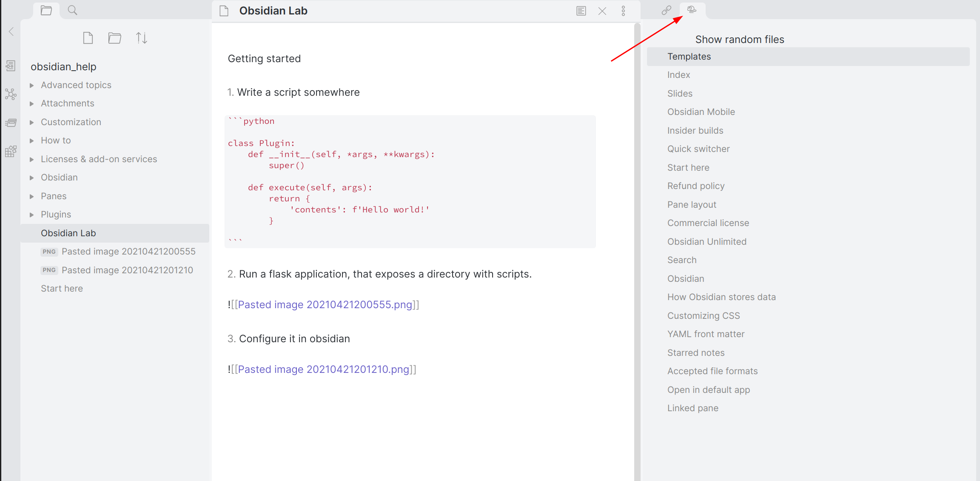
Task: Collapse the left sidebar with the chevron
Action: [x=11, y=31]
